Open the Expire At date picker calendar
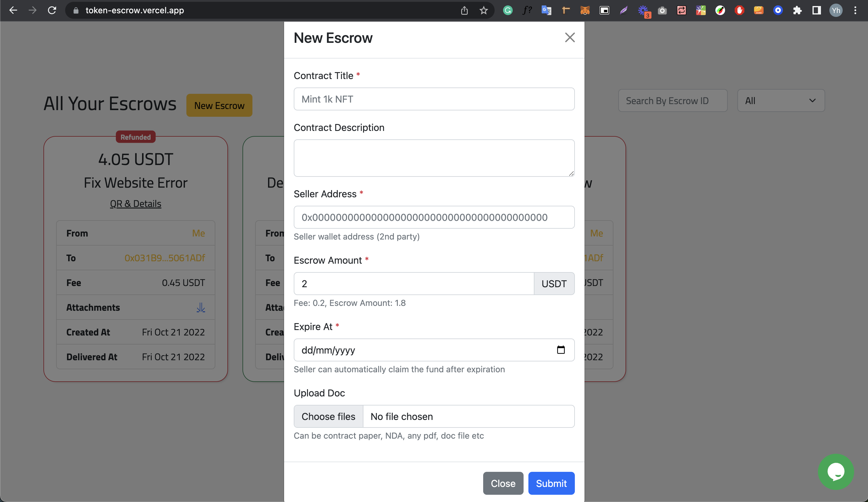This screenshot has height=502, width=868. [561, 350]
